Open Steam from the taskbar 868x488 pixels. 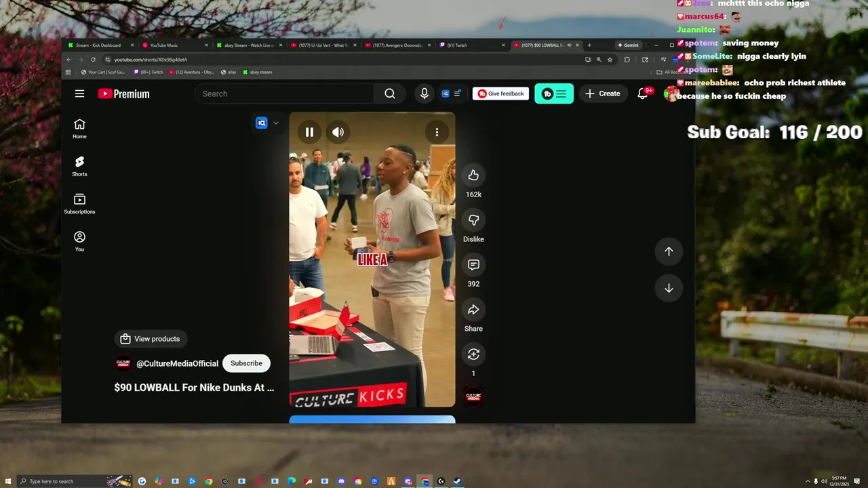coord(457,481)
